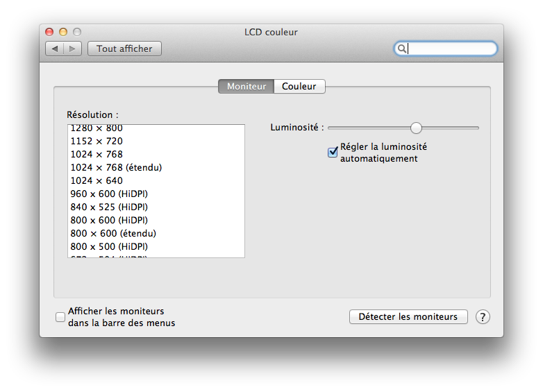Disable Régler la luminosité automatiquement checkbox

pyautogui.click(x=333, y=152)
